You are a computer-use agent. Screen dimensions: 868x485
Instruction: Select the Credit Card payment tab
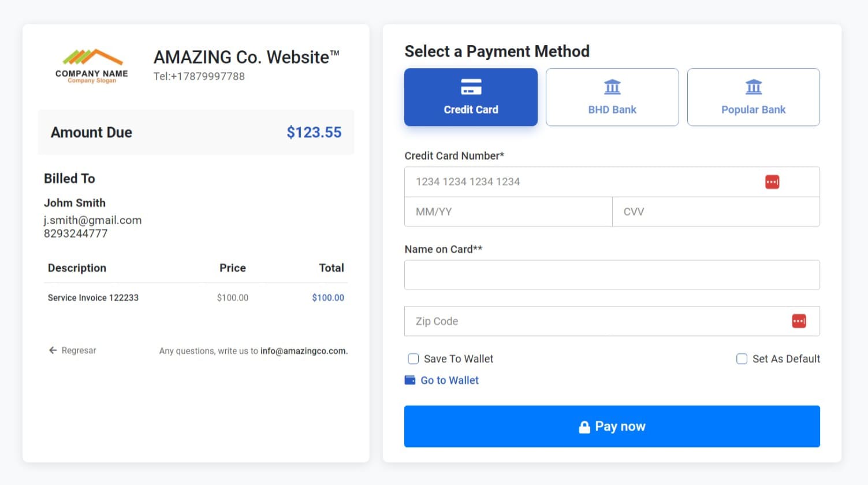coord(471,97)
